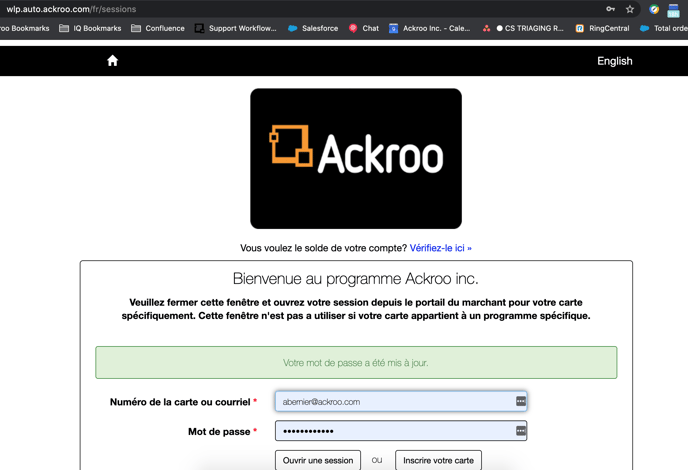Open Chat bookmark
The width and height of the screenshot is (688, 470).
click(364, 28)
